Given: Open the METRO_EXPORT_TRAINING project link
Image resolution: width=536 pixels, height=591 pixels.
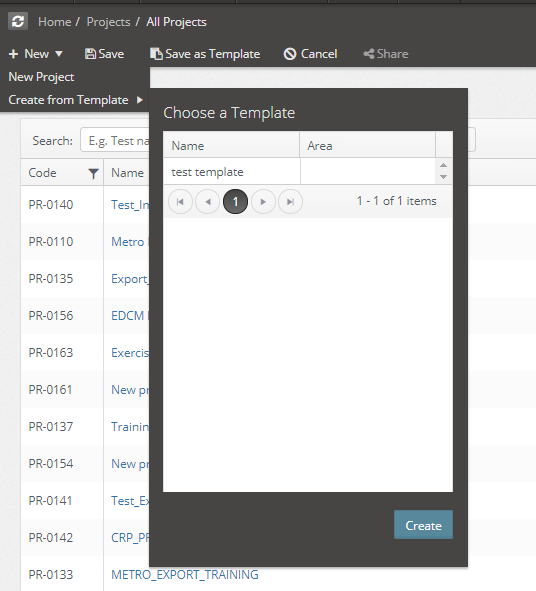Looking at the screenshot, I should coord(185,574).
